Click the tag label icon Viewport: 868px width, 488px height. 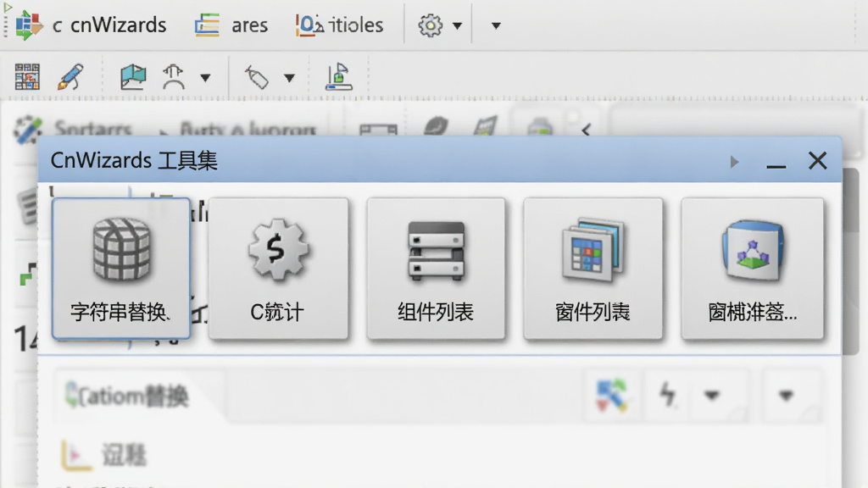[x=257, y=77]
